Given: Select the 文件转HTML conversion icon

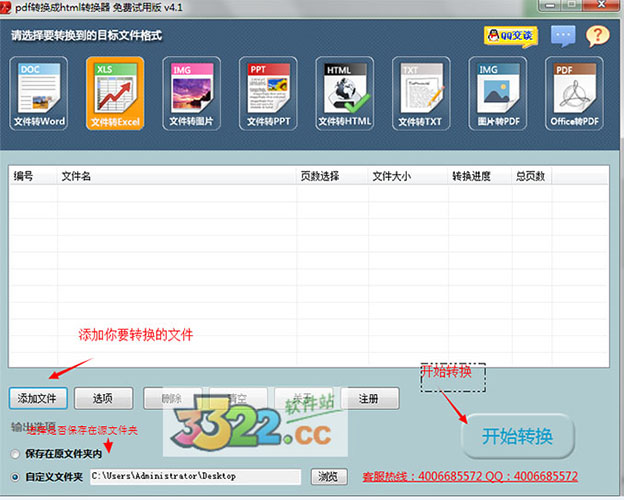Looking at the screenshot, I should click(x=345, y=94).
